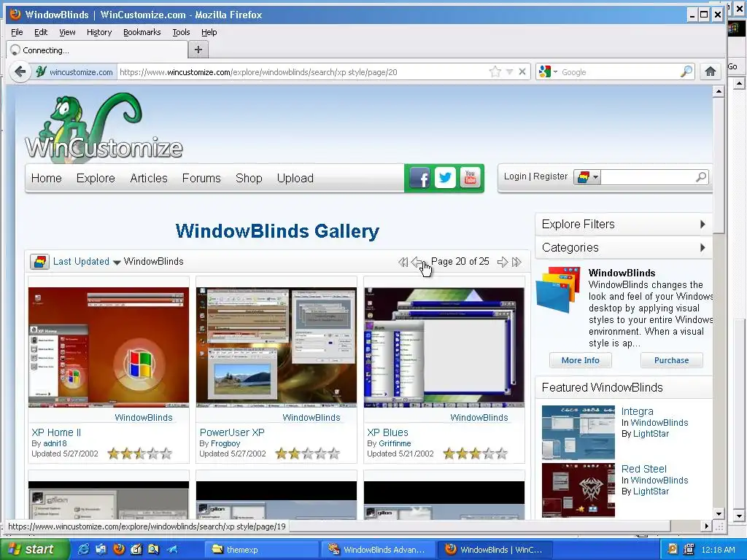Open the Help menu
This screenshot has height=560, width=747.
coord(209,32)
